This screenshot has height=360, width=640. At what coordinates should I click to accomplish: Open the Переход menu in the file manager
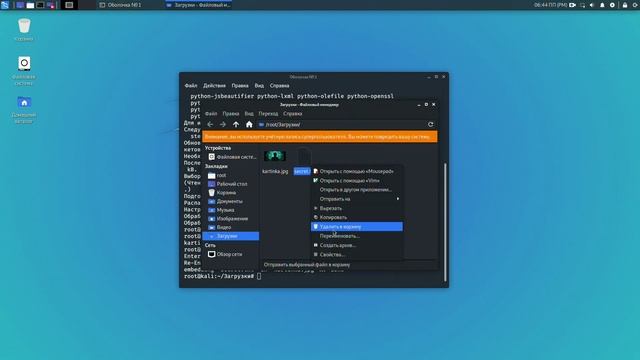pyautogui.click(x=268, y=113)
